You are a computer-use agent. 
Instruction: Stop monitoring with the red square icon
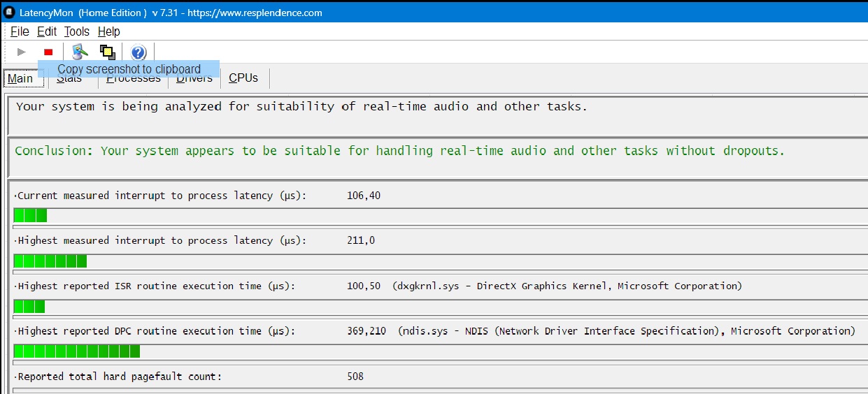click(48, 52)
